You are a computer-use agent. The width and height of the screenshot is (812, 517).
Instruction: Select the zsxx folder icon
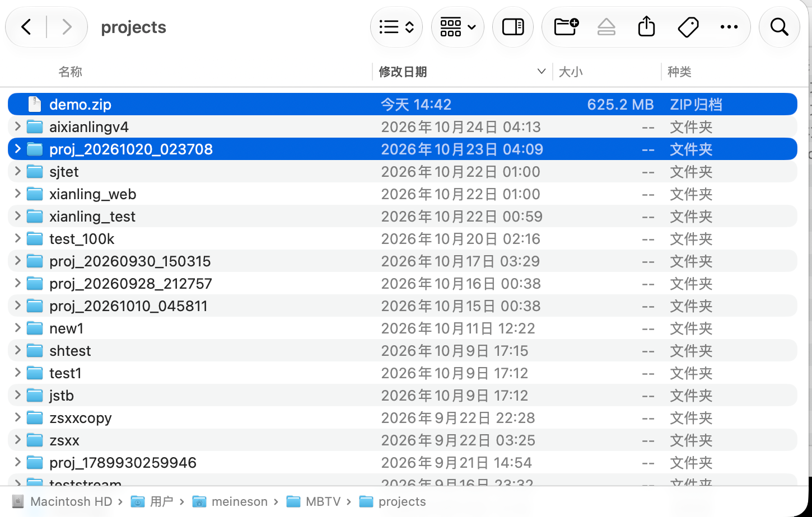tap(35, 440)
